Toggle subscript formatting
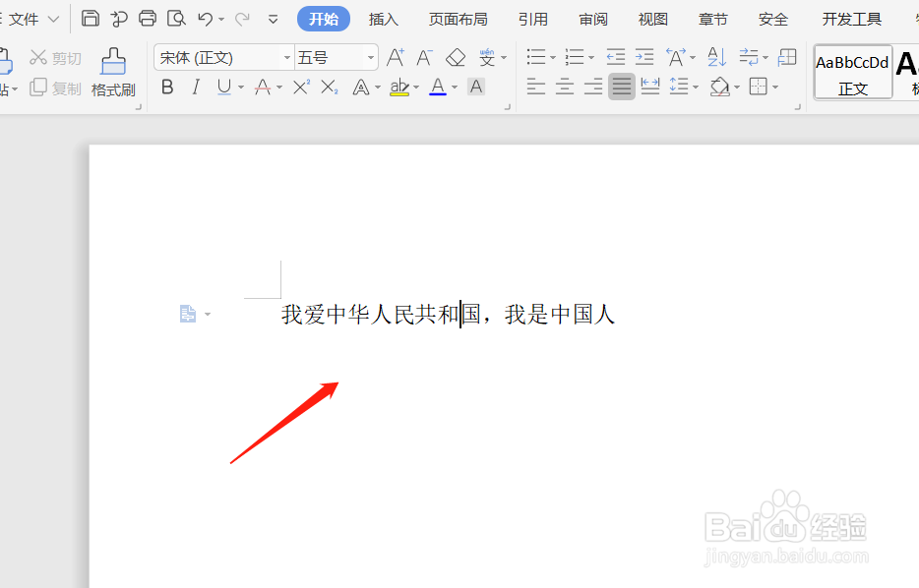The image size is (919, 588). coord(330,88)
